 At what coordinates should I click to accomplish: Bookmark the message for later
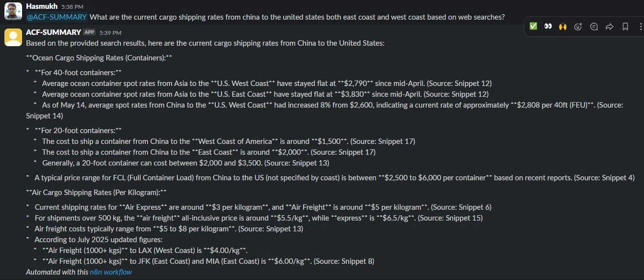pos(625,27)
